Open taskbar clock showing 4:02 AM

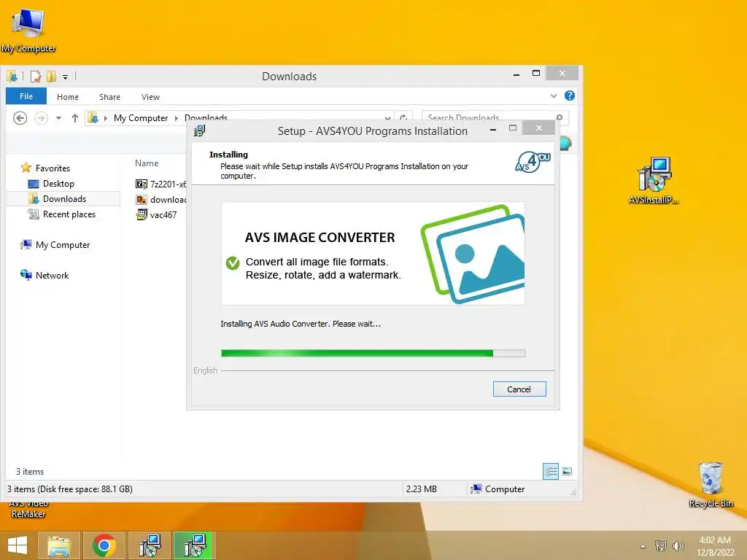(x=715, y=545)
